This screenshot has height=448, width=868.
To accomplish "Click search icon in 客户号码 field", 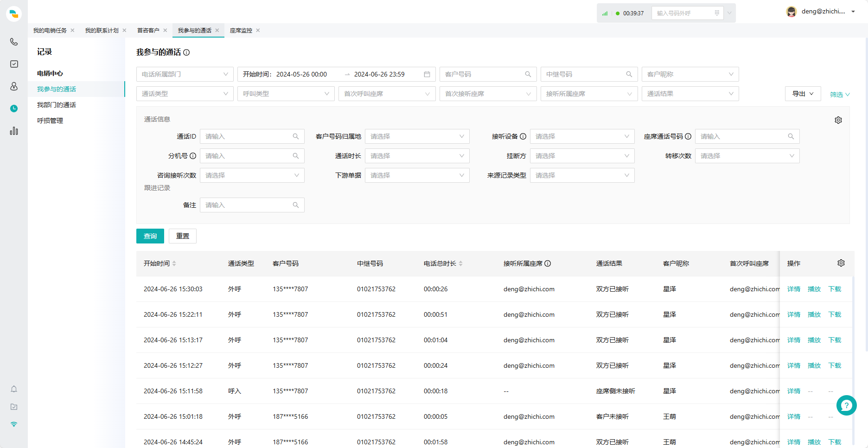I will tap(528, 74).
